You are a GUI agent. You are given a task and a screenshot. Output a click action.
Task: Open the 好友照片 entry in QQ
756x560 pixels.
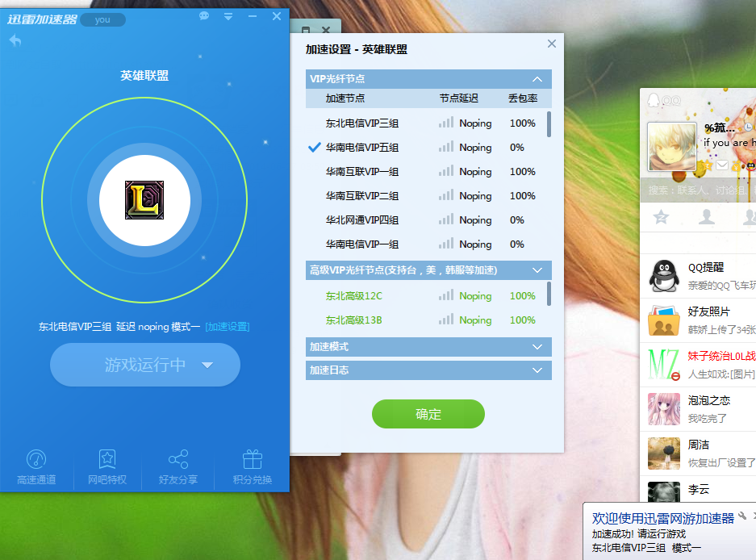698,320
